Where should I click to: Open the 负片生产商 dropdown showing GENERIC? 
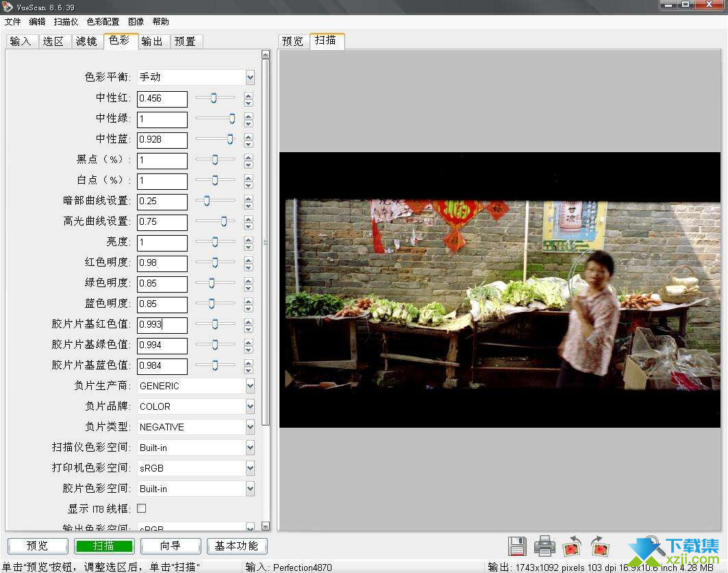coord(195,386)
